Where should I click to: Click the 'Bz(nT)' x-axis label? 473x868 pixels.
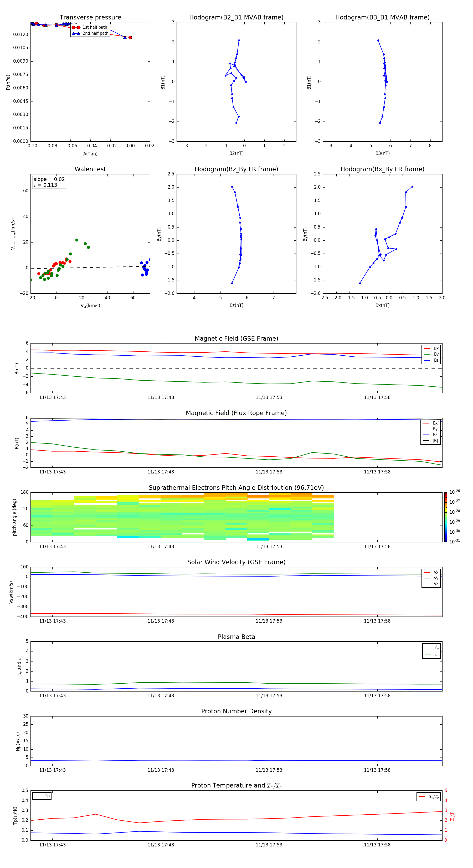pos(236,305)
